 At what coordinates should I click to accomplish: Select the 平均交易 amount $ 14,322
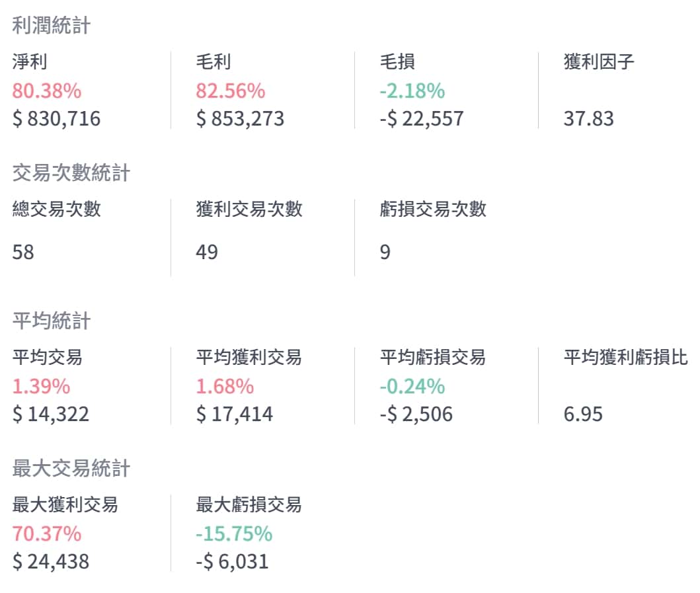[x=51, y=415]
